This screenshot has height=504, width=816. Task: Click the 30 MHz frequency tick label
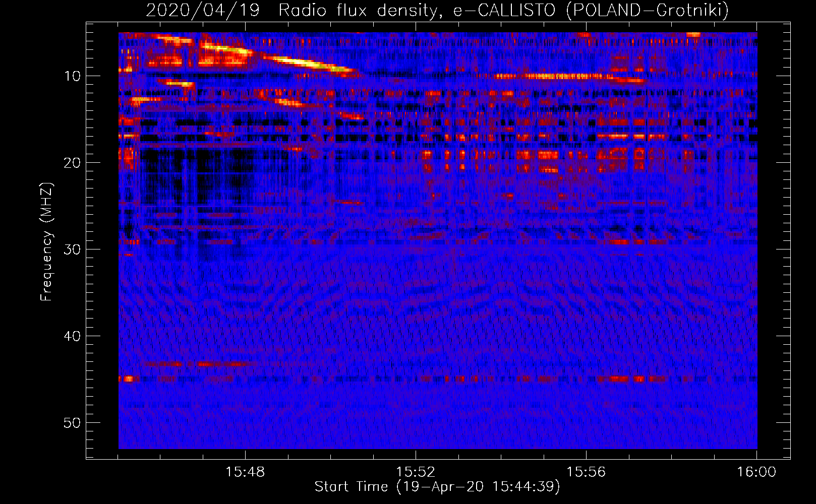pos(73,249)
